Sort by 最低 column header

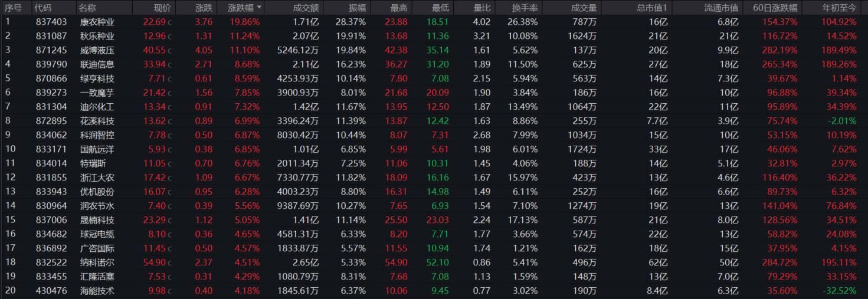pyautogui.click(x=440, y=8)
